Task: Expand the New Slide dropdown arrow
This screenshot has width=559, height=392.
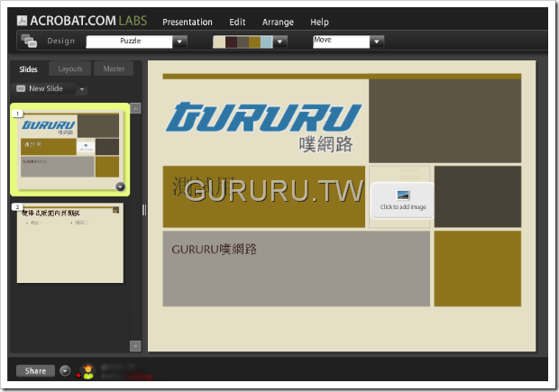Action: coord(82,89)
